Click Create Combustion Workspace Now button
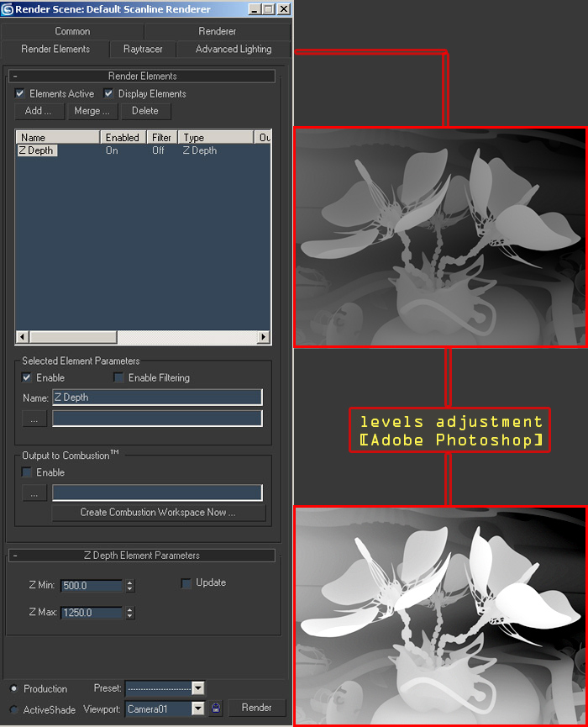588x727 pixels. (158, 512)
